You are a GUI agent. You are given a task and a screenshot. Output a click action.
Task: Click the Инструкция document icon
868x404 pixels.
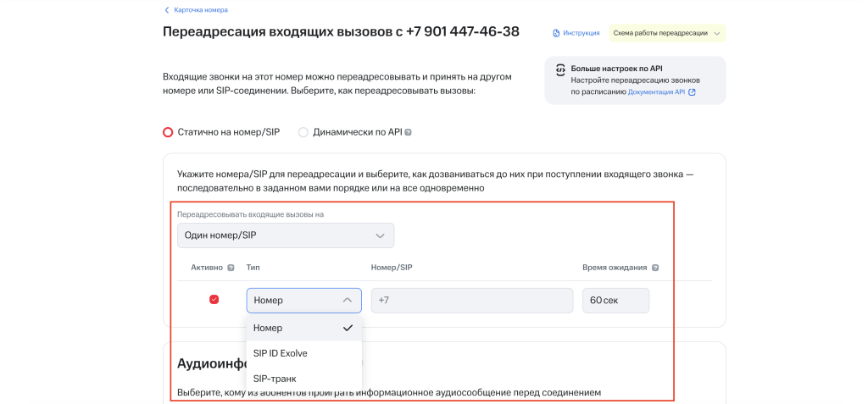(x=556, y=33)
